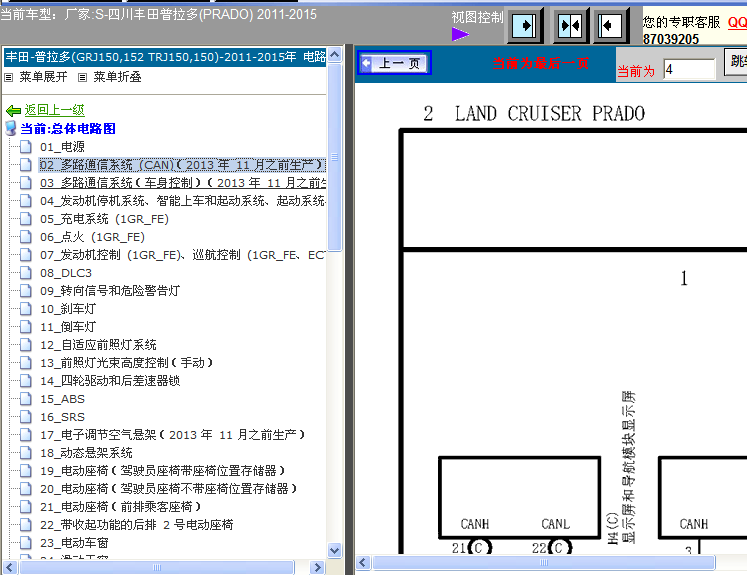747x575 pixels.
Task: Click diagram pane horizontal scroll left arrow
Action: [363, 563]
